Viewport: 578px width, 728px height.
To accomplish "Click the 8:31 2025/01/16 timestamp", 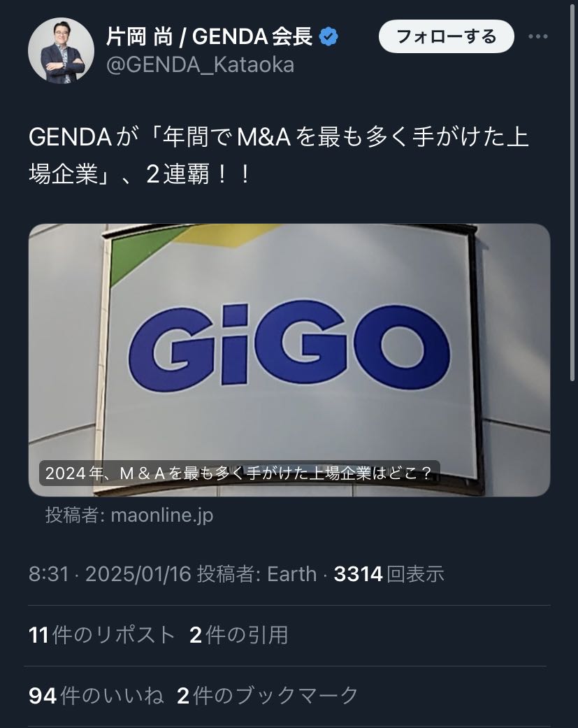I will coord(110,574).
